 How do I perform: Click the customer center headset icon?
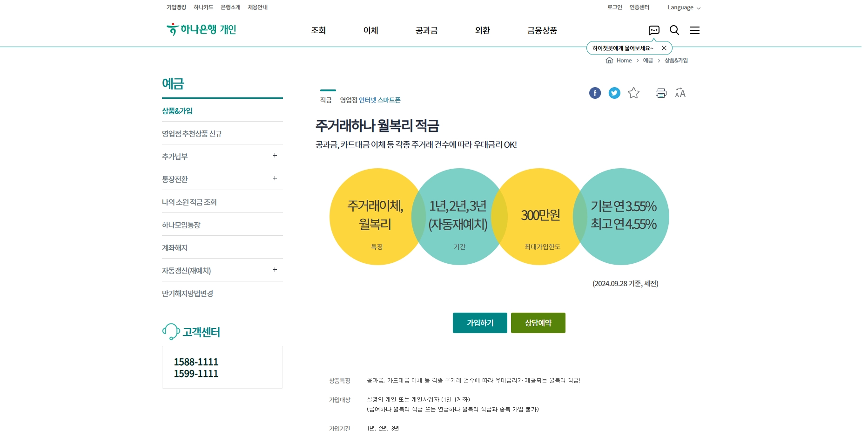click(171, 331)
